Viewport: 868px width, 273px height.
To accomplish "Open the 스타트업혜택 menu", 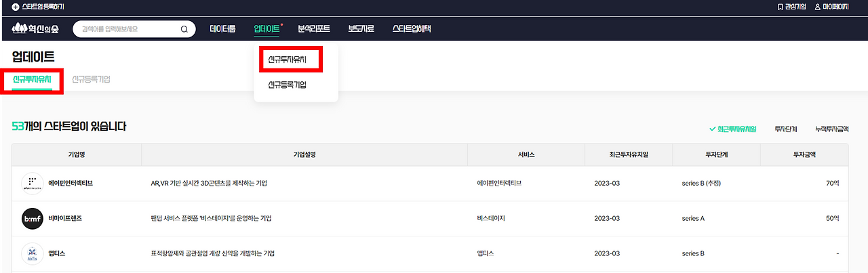I will [412, 29].
